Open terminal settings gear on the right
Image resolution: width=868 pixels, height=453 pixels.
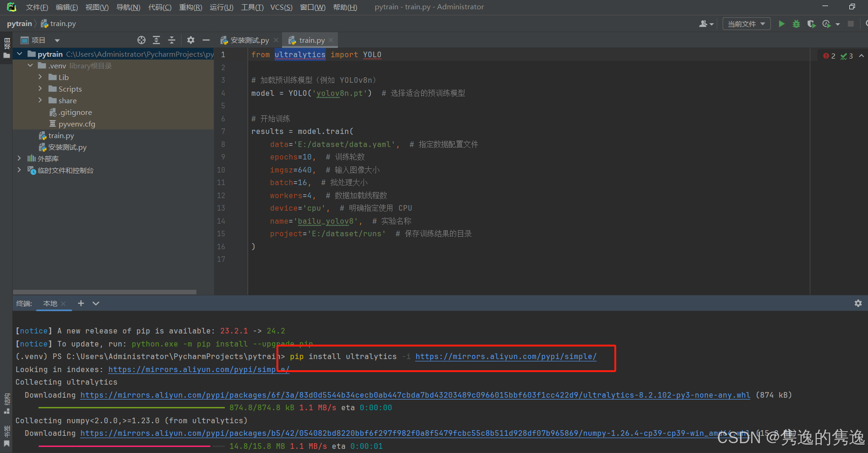[x=858, y=303]
